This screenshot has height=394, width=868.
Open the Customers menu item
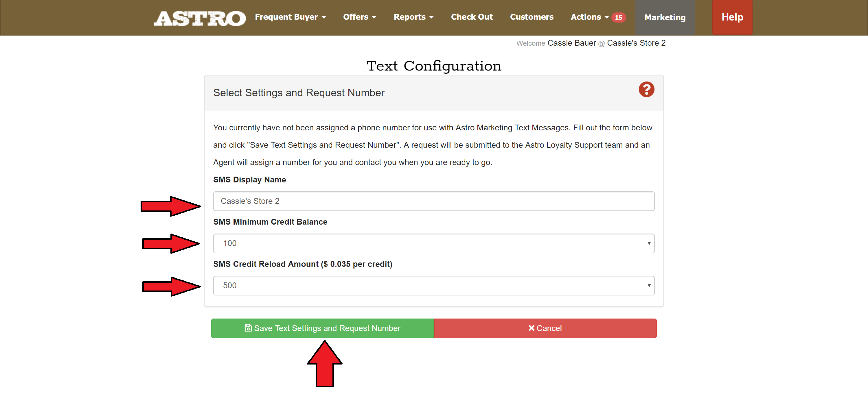[532, 17]
